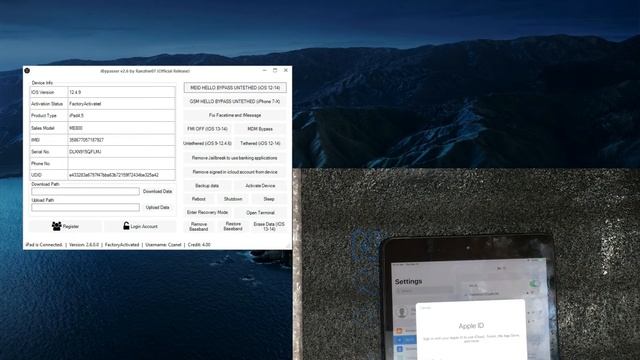This screenshot has height=360, width=640.
Task: Select the Serial No value field
Action: [121, 152]
